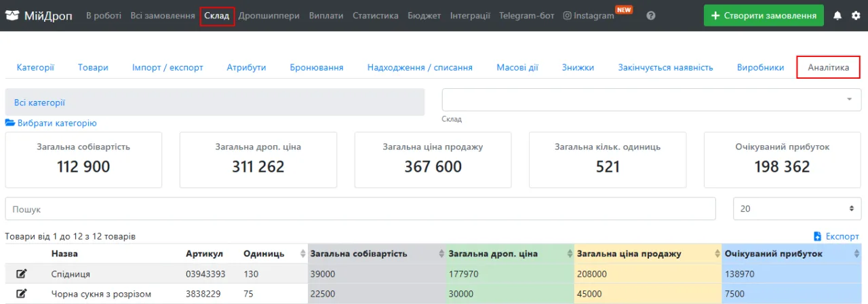The image size is (868, 304).
Task: Click Експорт link
Action: pyautogui.click(x=842, y=236)
